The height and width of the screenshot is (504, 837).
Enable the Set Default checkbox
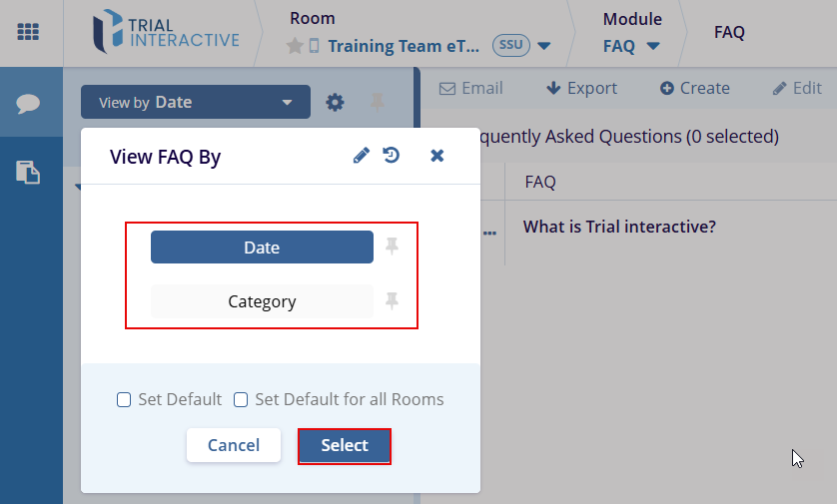click(124, 400)
